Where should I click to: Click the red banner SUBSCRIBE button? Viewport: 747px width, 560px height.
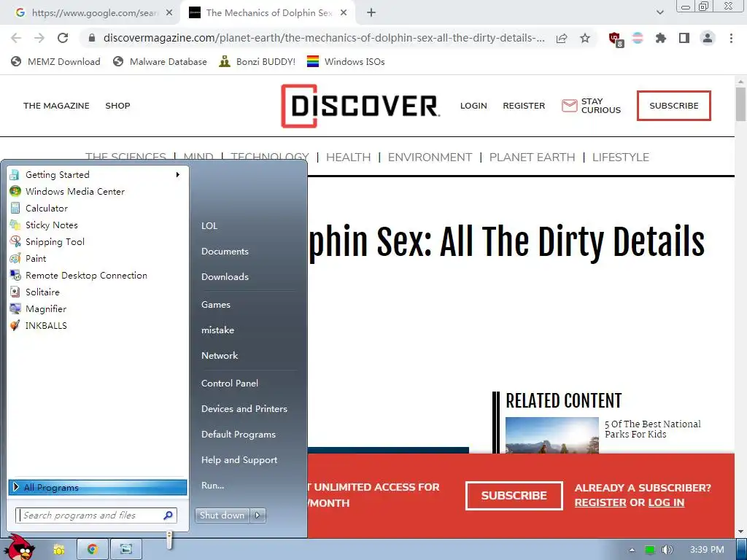[x=514, y=495]
